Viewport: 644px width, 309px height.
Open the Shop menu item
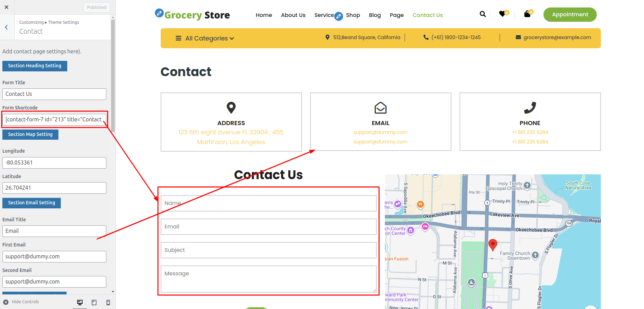pos(353,15)
